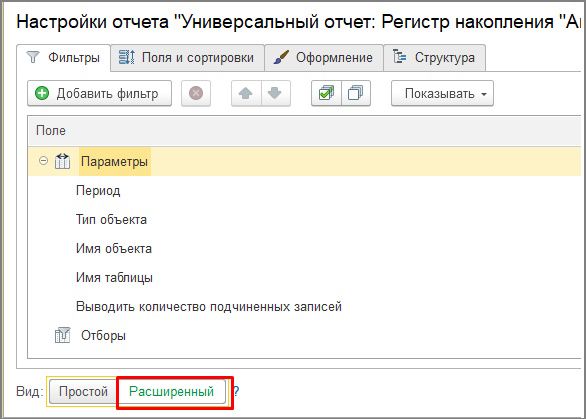
Task: Click the Отборы filter group icon
Action: pyautogui.click(x=62, y=335)
